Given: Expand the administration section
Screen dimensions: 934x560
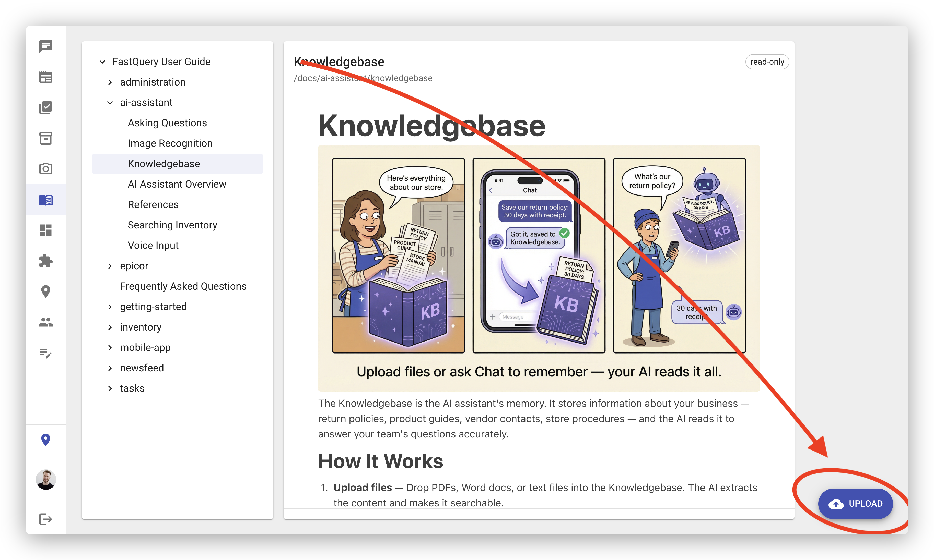Looking at the screenshot, I should (x=110, y=82).
